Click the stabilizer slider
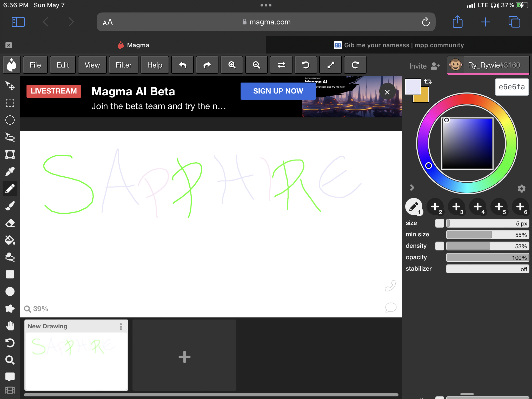This screenshot has width=532, height=399. [x=488, y=269]
